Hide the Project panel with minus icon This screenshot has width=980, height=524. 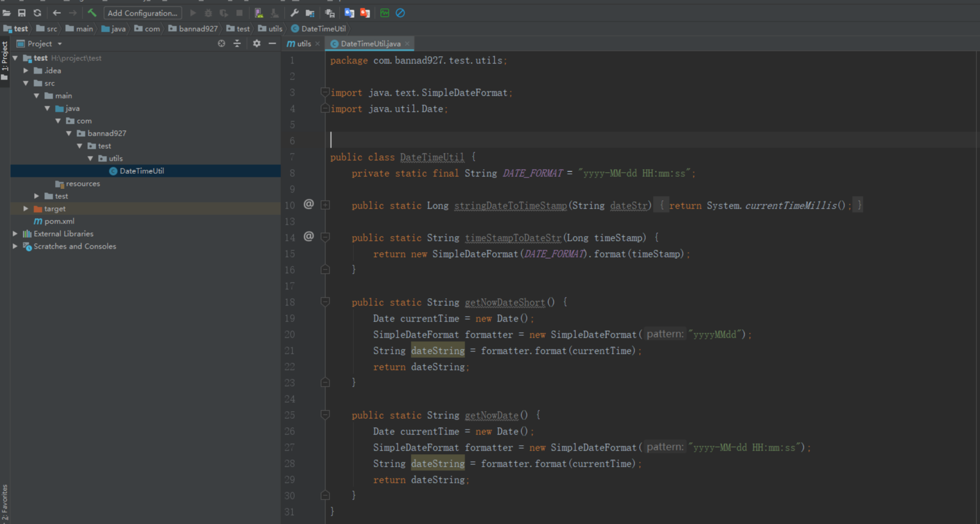click(x=273, y=44)
